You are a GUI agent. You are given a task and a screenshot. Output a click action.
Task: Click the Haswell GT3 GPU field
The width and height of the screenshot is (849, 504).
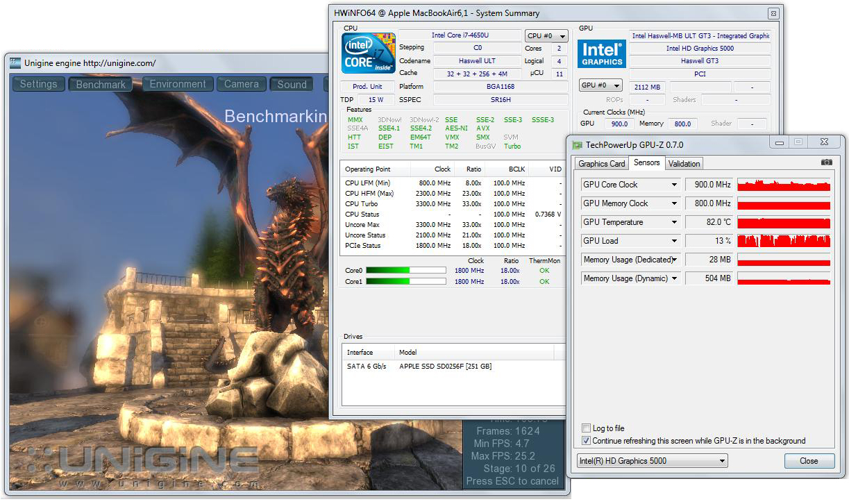[x=700, y=61]
